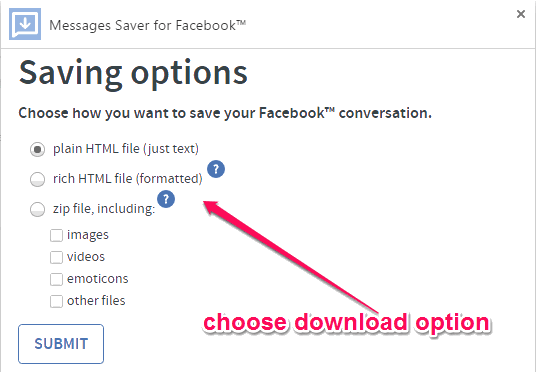Enable the other files checkbox
Image resolution: width=536 pixels, height=372 pixels.
(x=56, y=301)
